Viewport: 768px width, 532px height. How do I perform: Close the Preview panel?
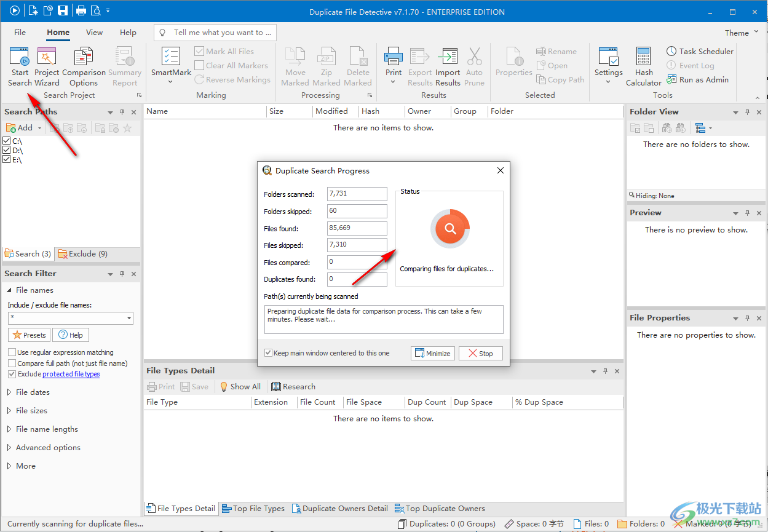click(x=759, y=213)
